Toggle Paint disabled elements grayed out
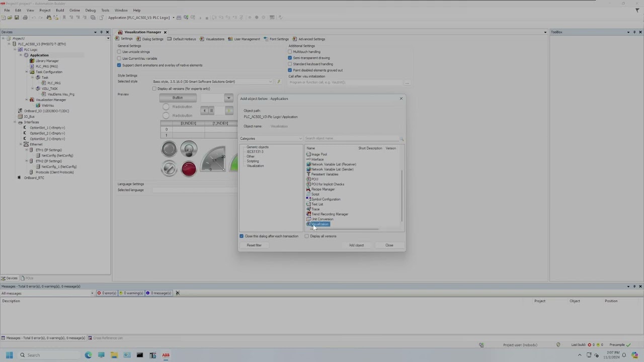This screenshot has height=362, width=644. tap(290, 70)
